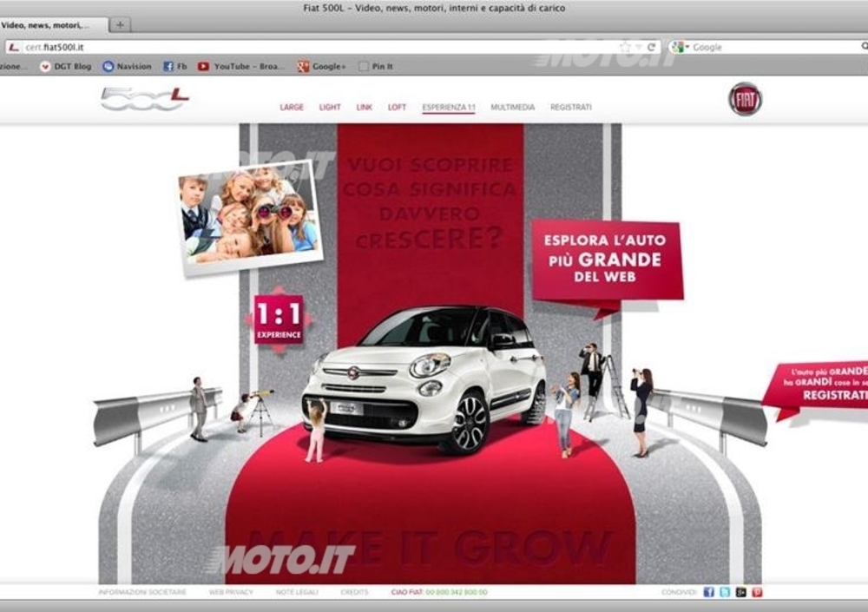
Task: Open new browser tab with plus button
Action: tap(121, 25)
